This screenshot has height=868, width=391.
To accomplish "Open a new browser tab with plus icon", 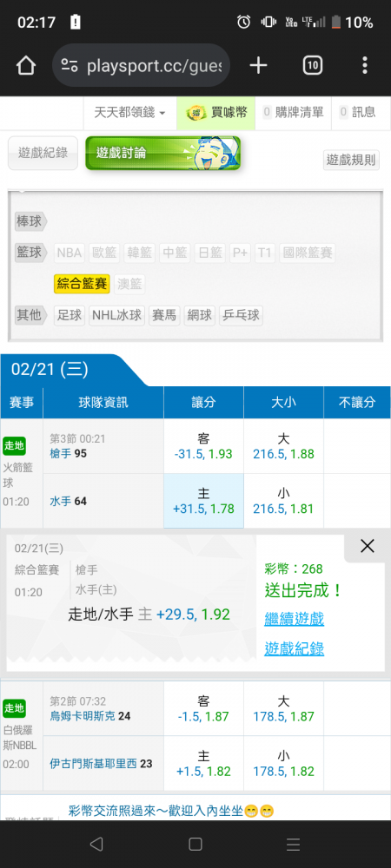I will [258, 65].
